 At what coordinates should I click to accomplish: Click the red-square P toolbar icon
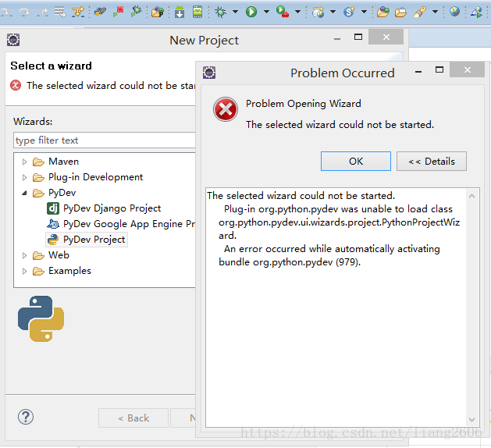point(119,12)
